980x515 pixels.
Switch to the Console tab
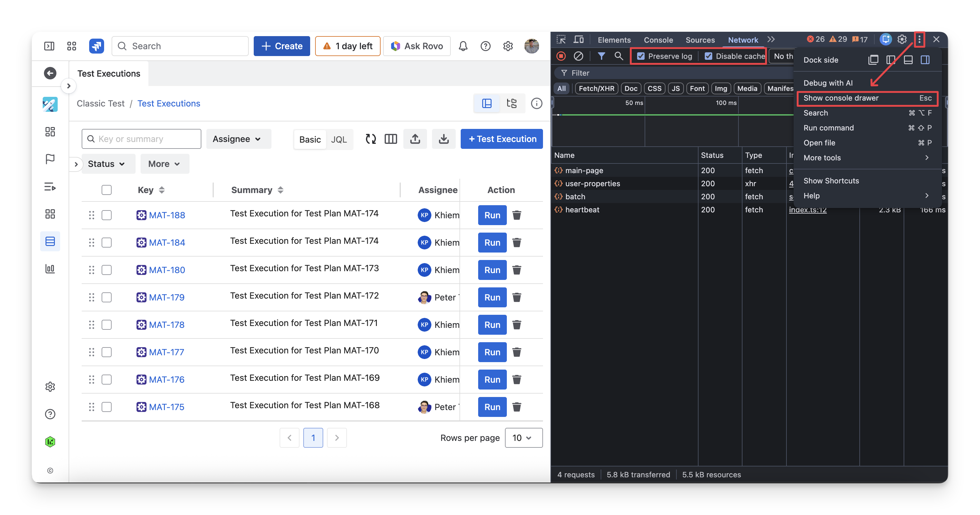[658, 40]
